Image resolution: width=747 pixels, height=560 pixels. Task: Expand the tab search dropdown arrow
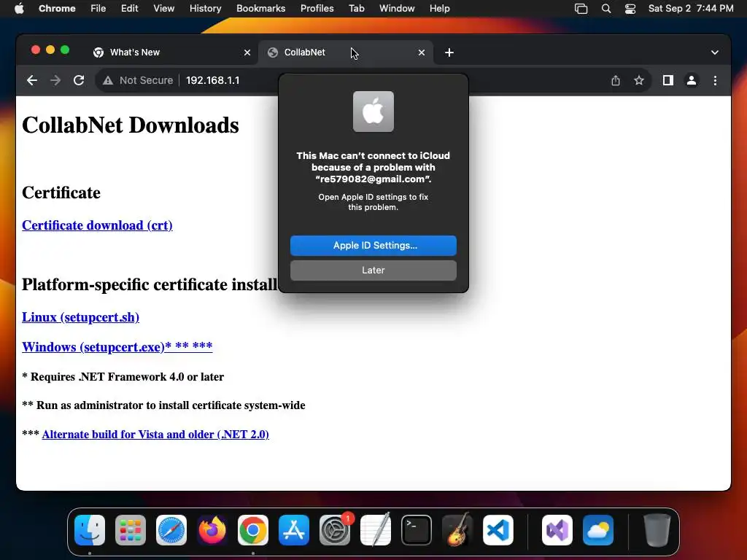pyautogui.click(x=715, y=52)
